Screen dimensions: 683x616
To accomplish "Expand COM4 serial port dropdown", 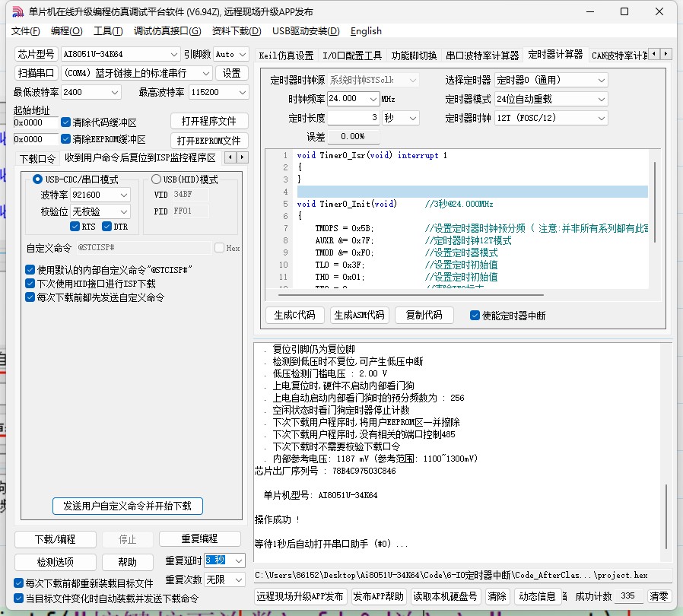I will [x=206, y=73].
